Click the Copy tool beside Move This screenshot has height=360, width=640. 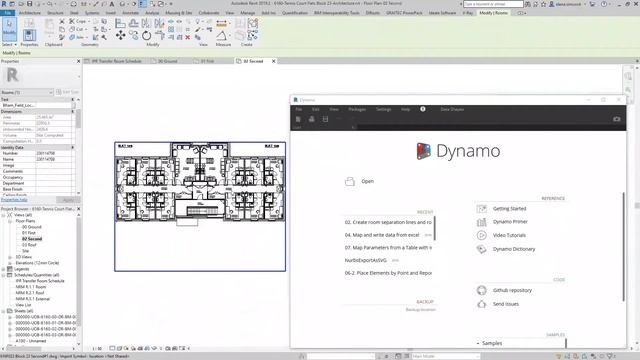tap(133, 36)
